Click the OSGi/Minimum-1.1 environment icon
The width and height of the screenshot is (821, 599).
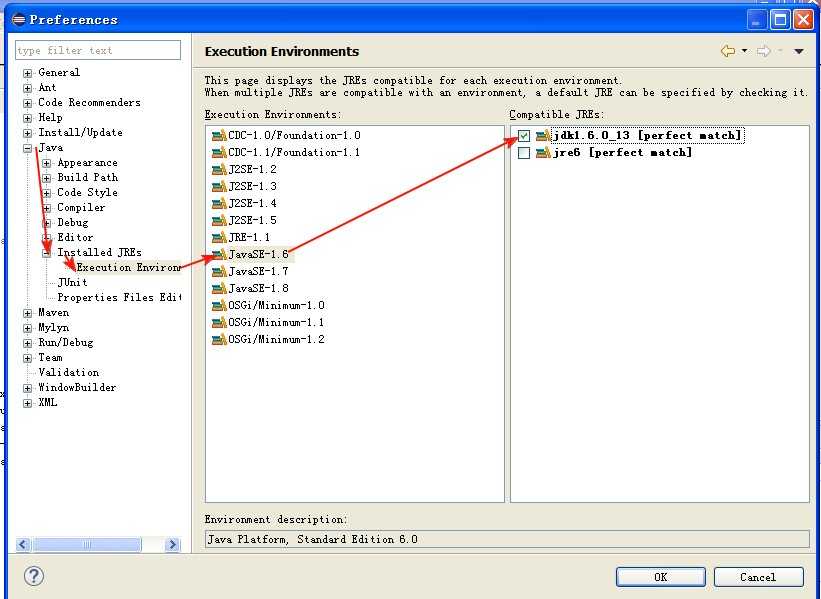pos(219,323)
